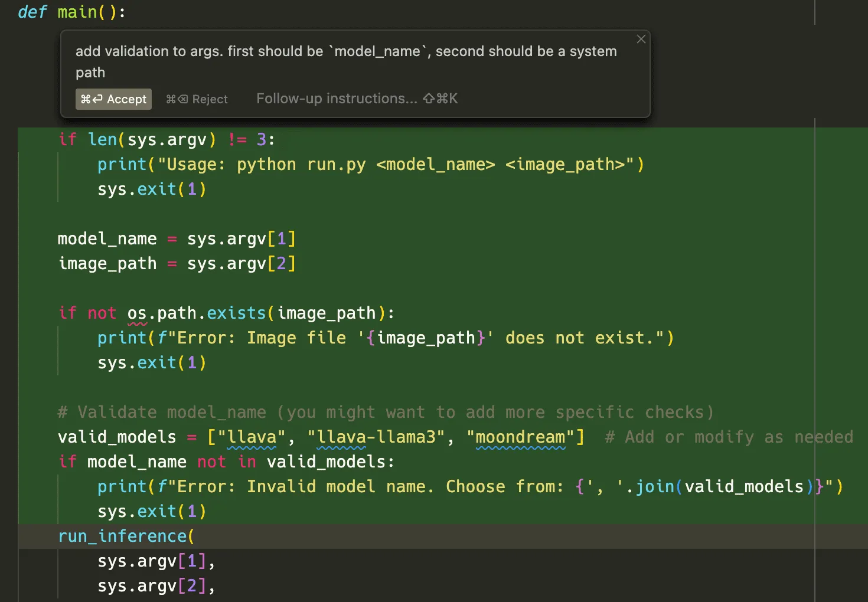Screen dimensions: 868x602
Task: Place cursor on the main() function name
Action: [75, 12]
